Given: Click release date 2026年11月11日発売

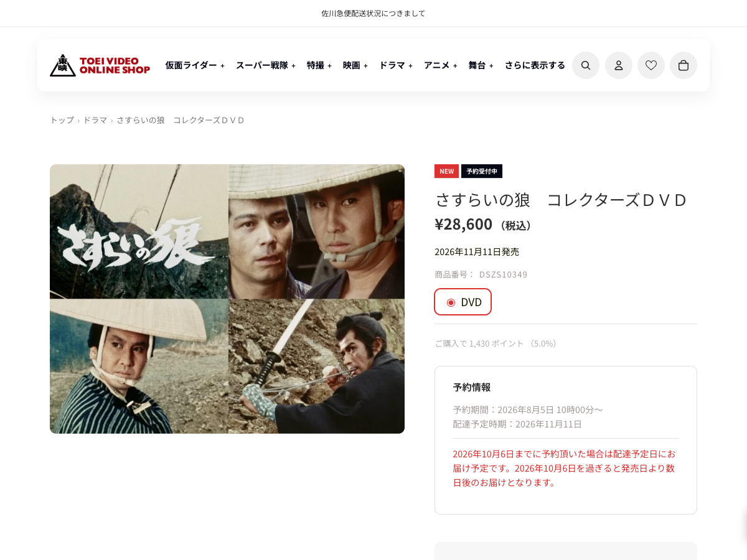Looking at the screenshot, I should click(477, 252).
